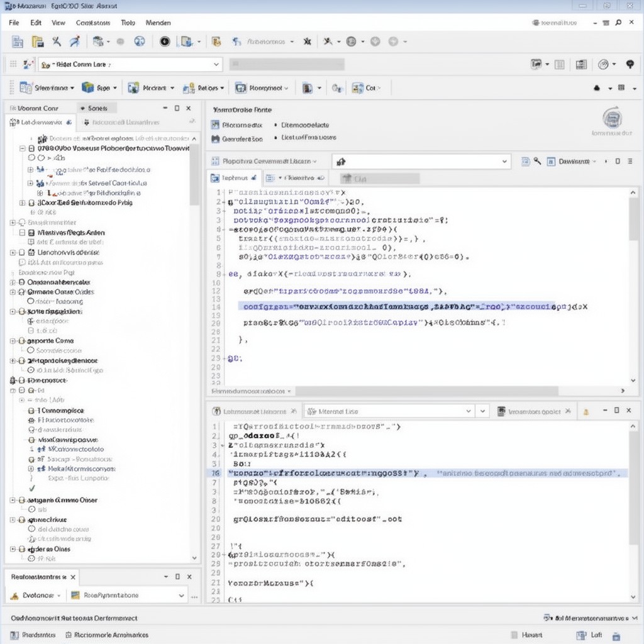The height and width of the screenshot is (644, 644).
Task: Click the crossed tools icon in the top toolbar
Action: coord(56,41)
